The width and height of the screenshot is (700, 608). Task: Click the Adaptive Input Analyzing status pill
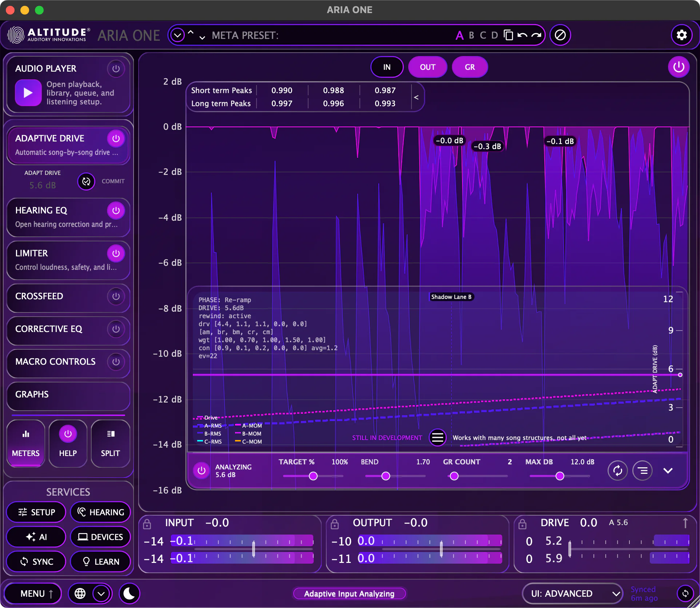(349, 593)
